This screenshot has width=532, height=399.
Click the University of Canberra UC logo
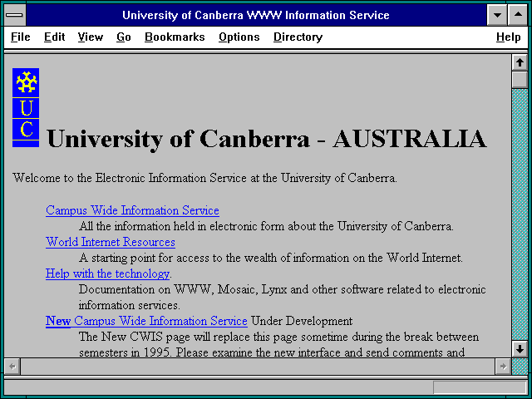(26, 107)
